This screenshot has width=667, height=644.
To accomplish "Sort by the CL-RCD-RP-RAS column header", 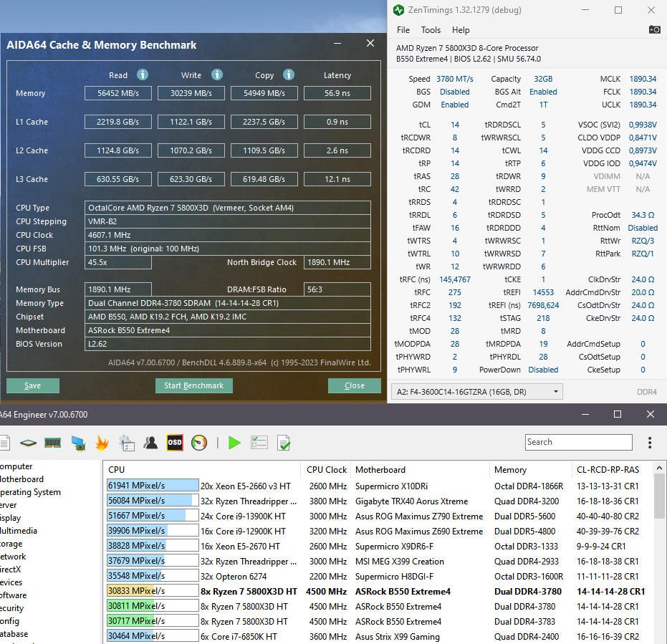I will [612, 470].
